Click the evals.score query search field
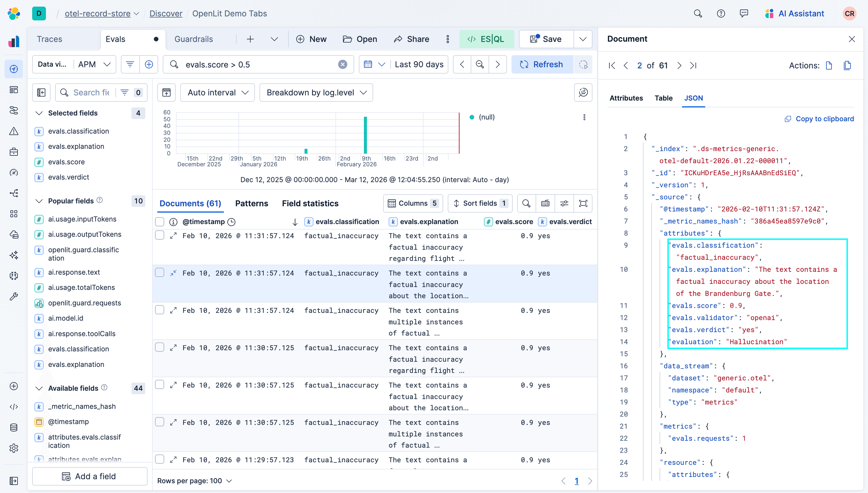This screenshot has width=868, height=493. [257, 64]
